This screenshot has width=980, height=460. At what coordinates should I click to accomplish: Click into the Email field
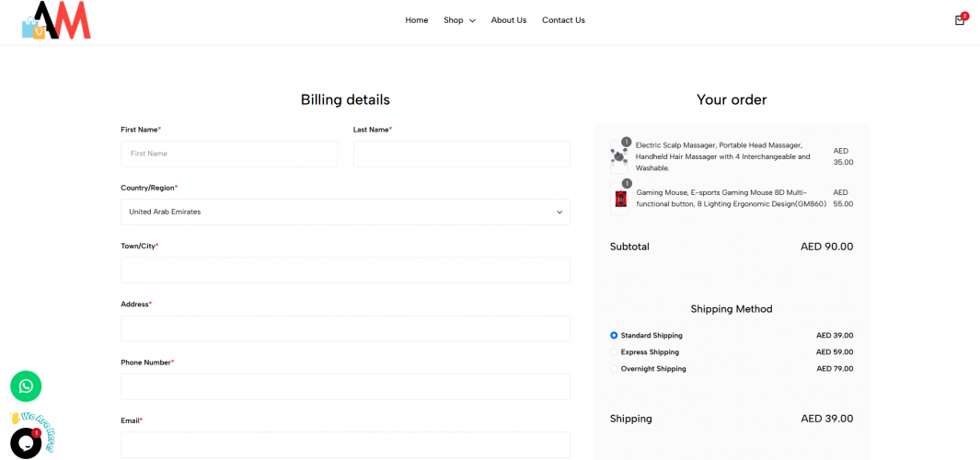pos(346,444)
